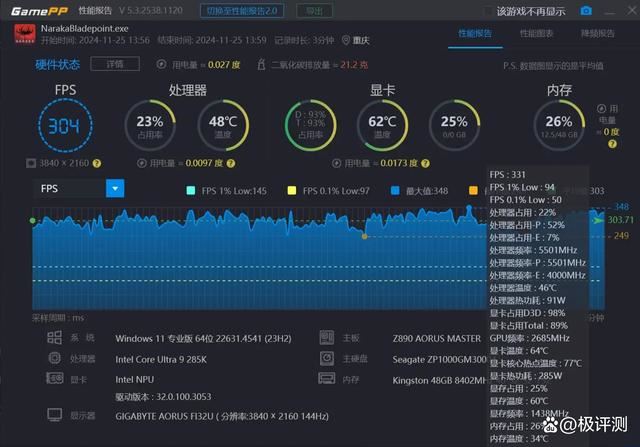Click tooltip line FPS : 331
Viewport: 640px width, 447px height.
(x=507, y=175)
